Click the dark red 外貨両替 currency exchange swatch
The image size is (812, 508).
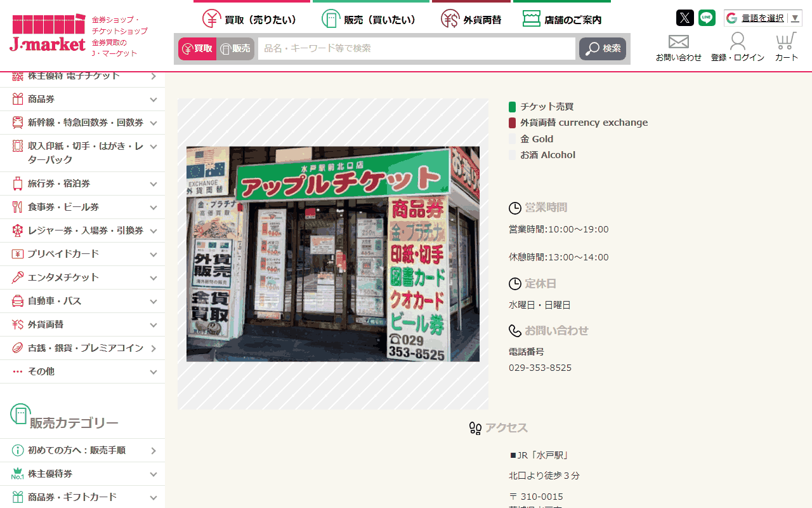click(513, 123)
